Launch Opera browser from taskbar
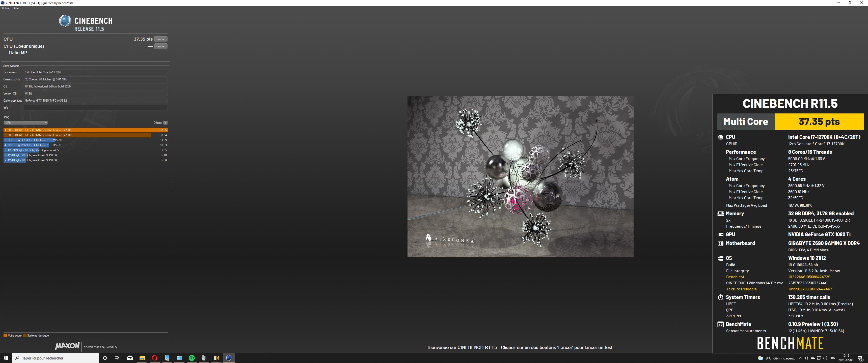 (155, 358)
